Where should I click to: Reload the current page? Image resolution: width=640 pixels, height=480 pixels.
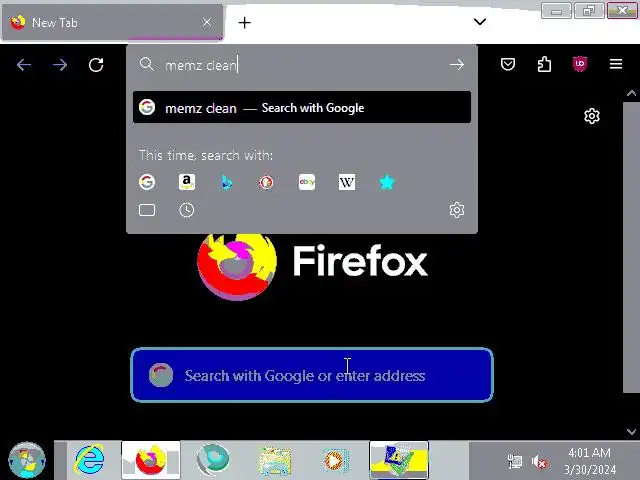(96, 64)
